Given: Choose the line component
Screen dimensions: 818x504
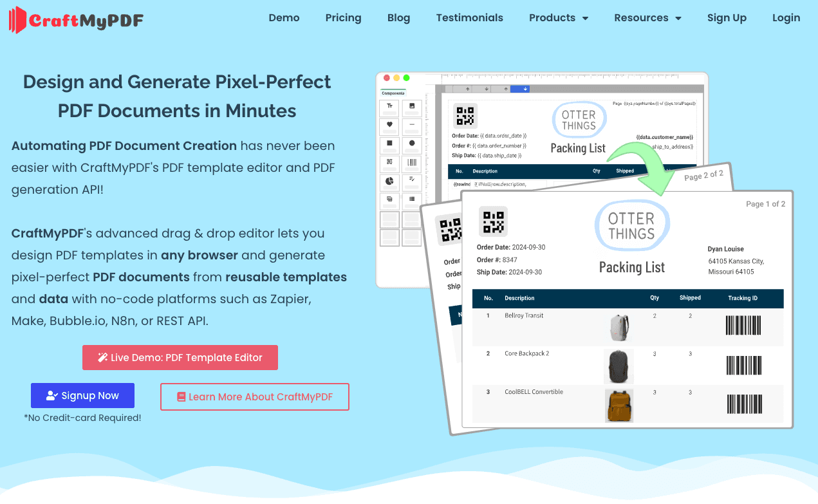Looking at the screenshot, I should 411,125.
